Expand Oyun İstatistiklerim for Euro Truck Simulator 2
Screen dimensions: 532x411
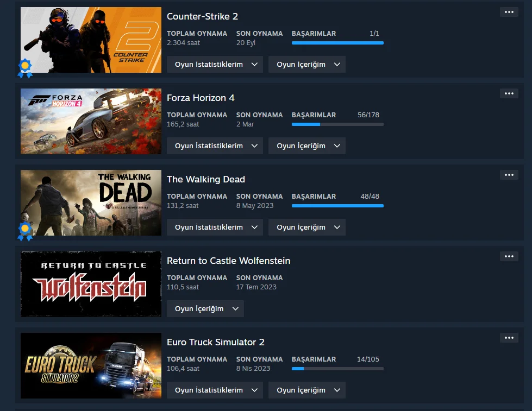215,390
